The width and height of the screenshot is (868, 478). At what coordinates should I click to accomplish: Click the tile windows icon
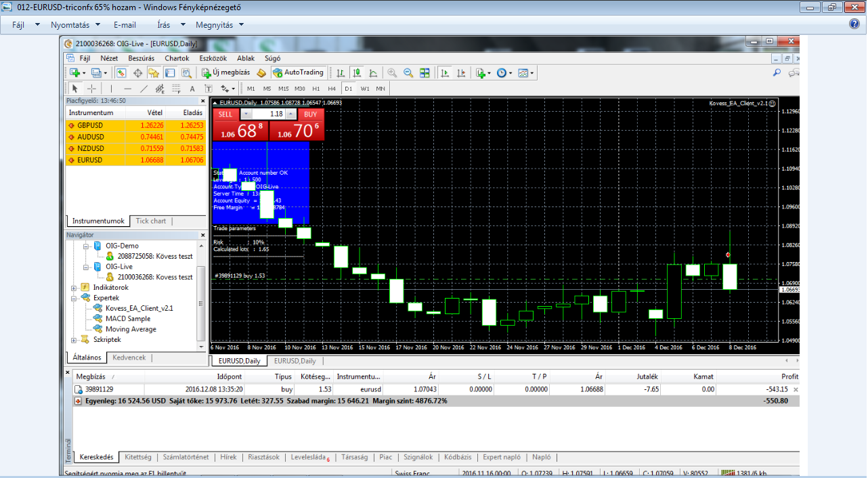[x=425, y=73]
